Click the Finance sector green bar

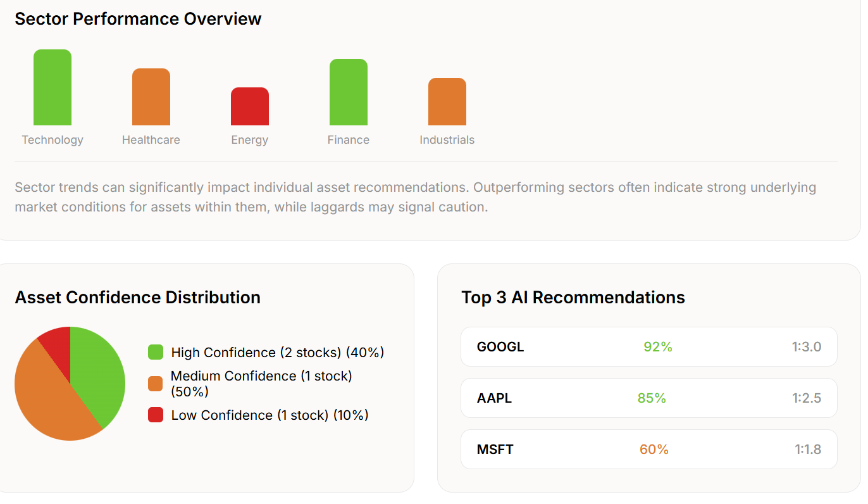349,92
